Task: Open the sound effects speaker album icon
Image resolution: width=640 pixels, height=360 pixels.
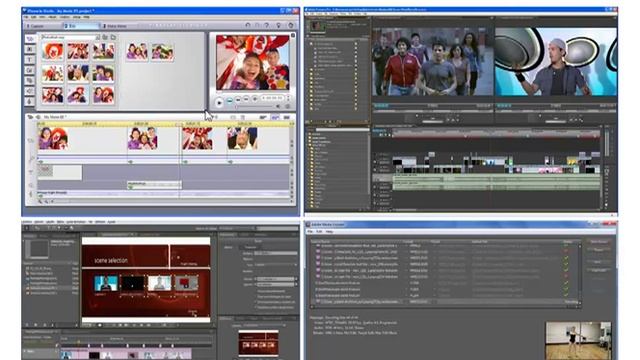Action: tap(30, 91)
